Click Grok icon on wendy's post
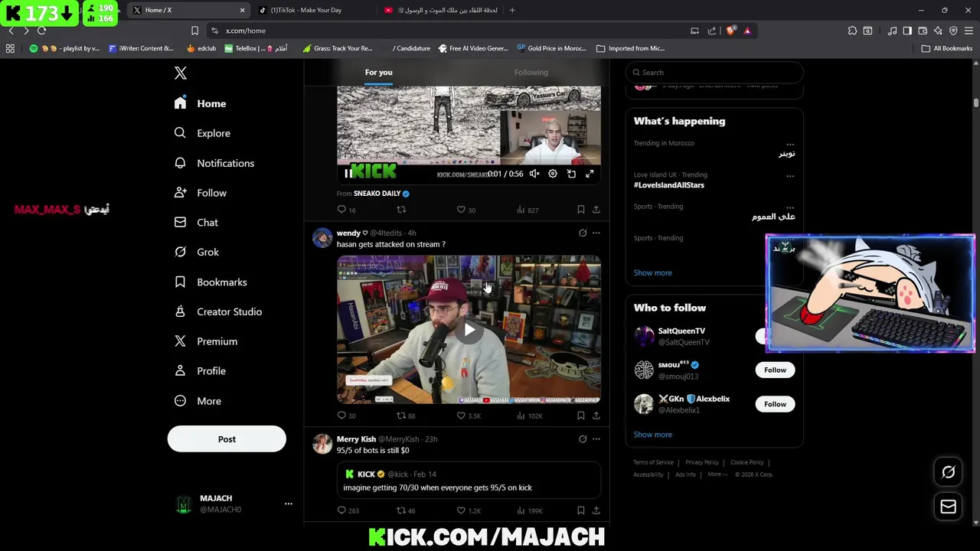Viewport: 980px width, 551px height. [583, 233]
